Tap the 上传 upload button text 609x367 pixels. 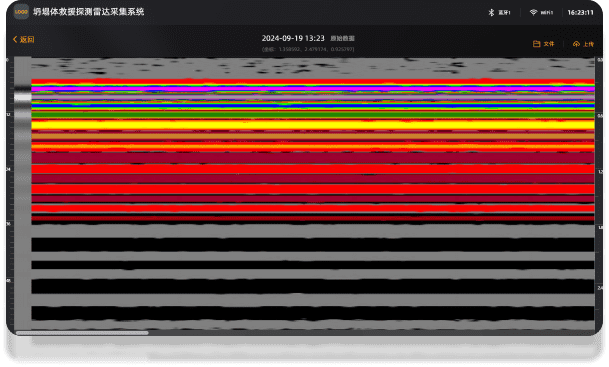[589, 44]
